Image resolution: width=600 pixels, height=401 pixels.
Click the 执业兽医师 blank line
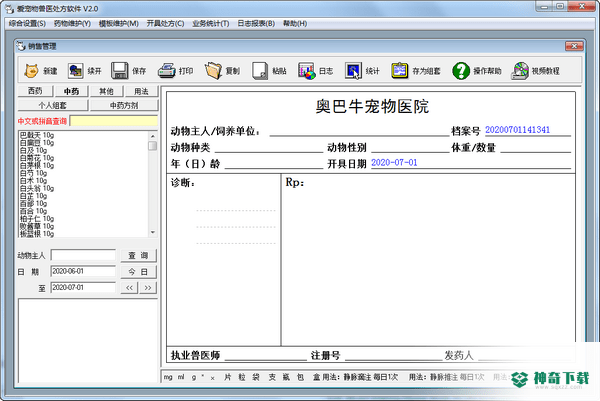coord(266,356)
